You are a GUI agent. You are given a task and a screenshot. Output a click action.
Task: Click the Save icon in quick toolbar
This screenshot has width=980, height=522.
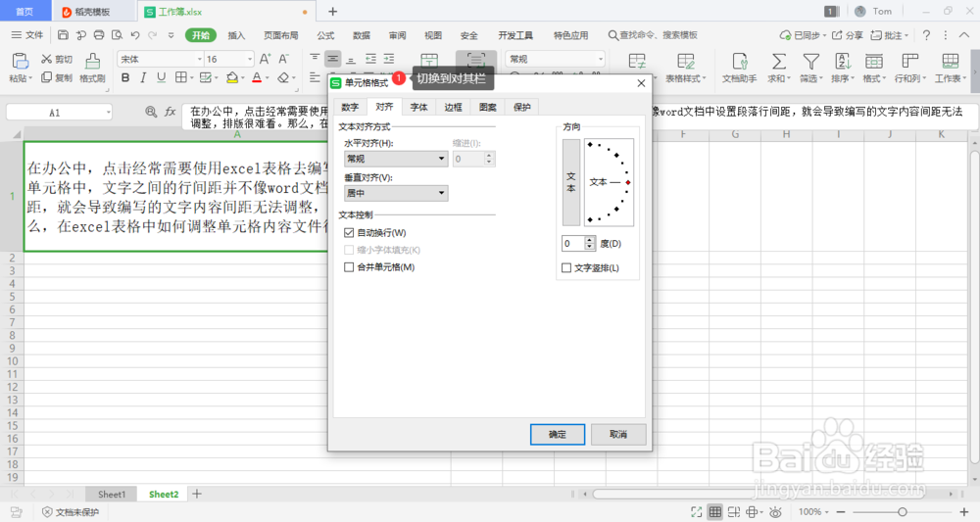(63, 35)
